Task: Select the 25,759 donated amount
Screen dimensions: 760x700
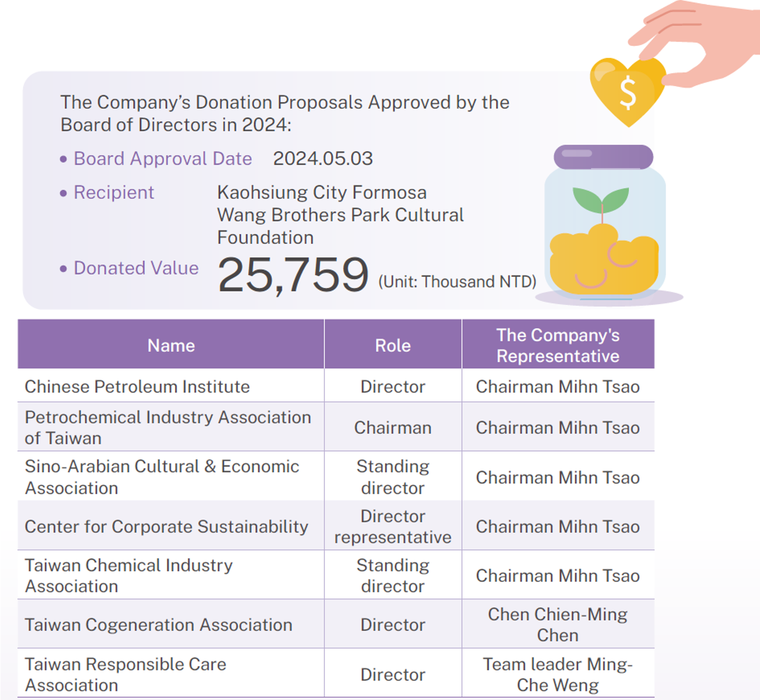Action: point(293,274)
